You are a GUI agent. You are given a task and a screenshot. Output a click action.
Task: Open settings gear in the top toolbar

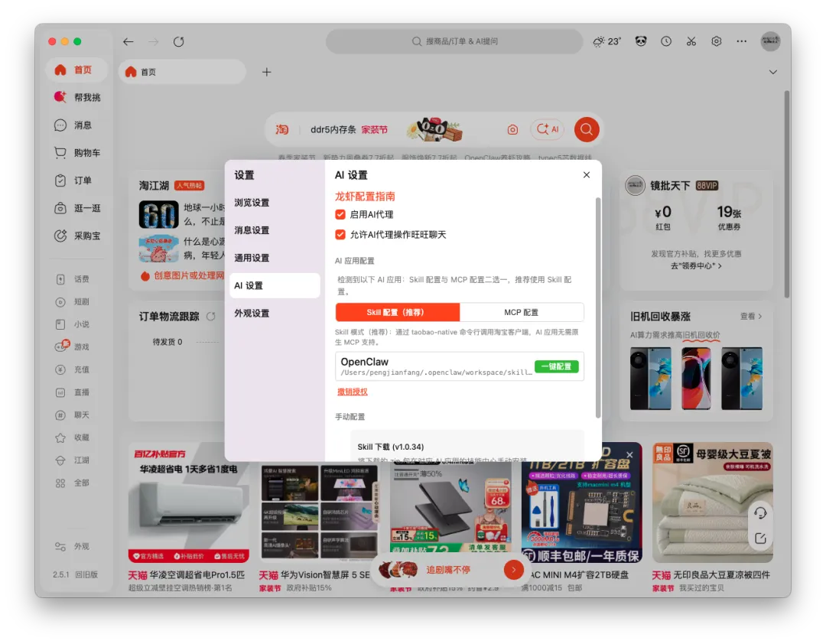point(717,41)
